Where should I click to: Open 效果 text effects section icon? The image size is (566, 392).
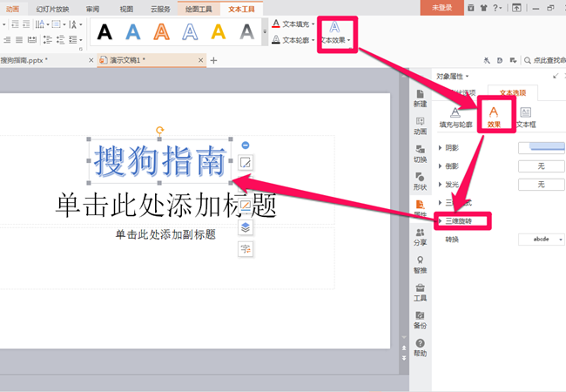pyautogui.click(x=494, y=118)
